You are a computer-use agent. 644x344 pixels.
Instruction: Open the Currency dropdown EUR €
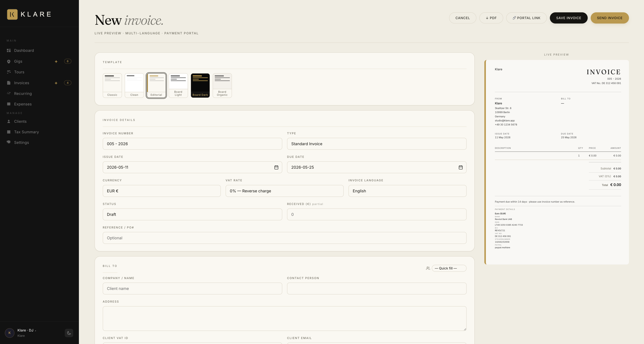pos(161,191)
